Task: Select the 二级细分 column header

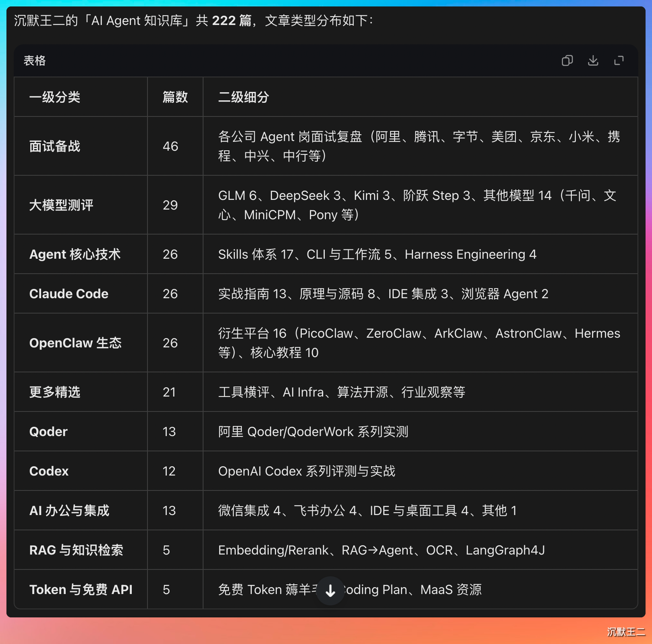Action: [244, 97]
